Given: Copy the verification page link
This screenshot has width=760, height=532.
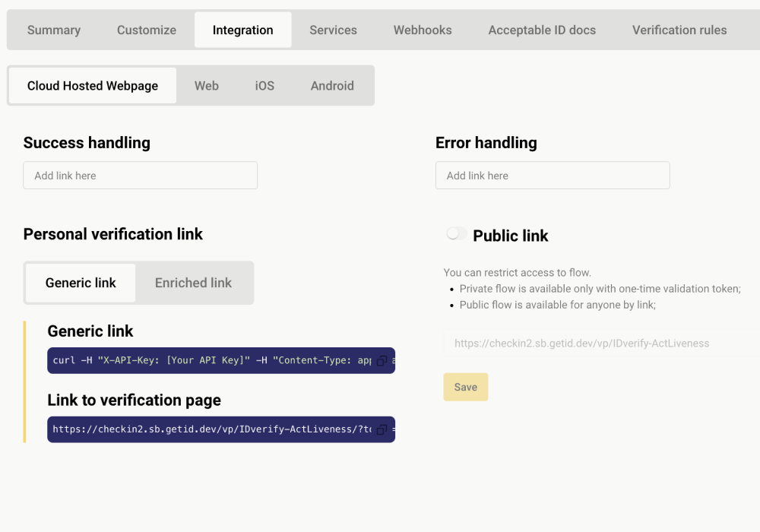Looking at the screenshot, I should [382, 429].
